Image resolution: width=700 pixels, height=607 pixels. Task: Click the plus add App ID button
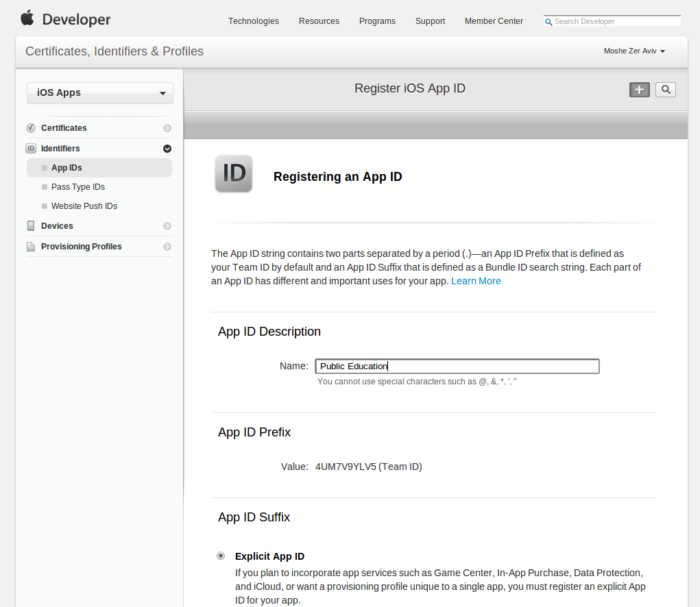[x=639, y=90]
